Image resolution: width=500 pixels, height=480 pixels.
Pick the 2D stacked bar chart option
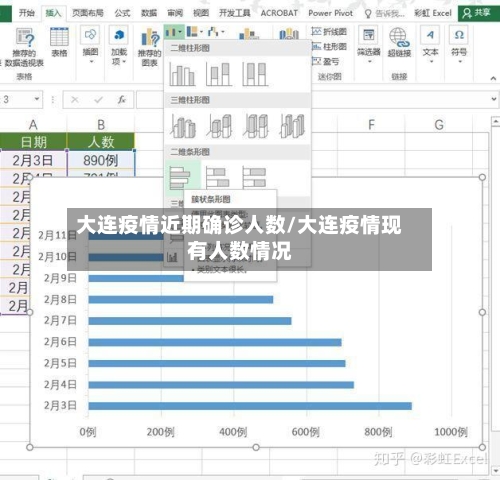(217, 177)
